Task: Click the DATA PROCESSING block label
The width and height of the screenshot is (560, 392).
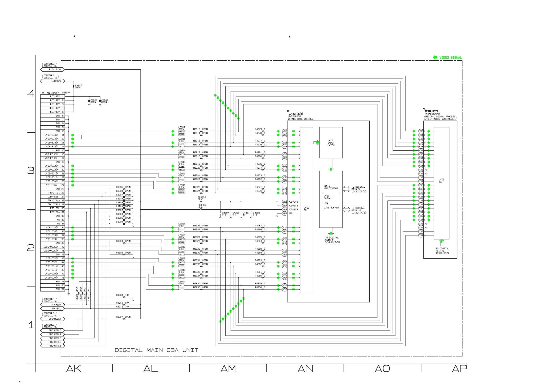Action: [x=331, y=187]
